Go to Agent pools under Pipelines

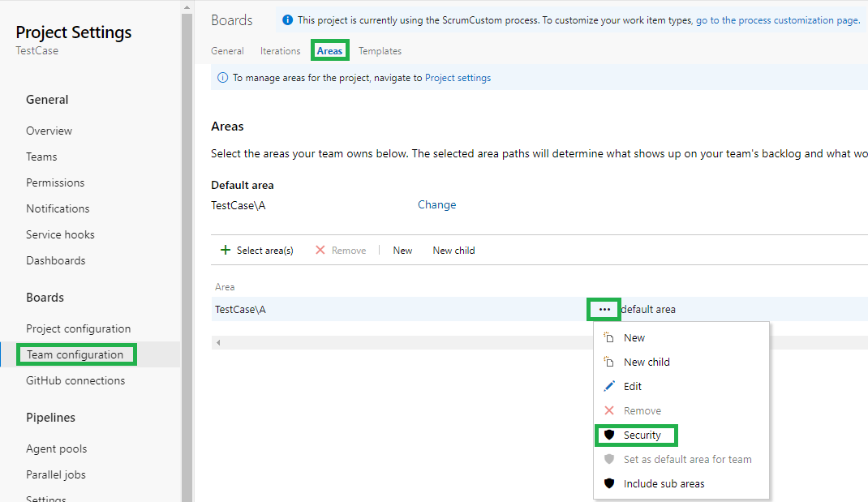56,448
